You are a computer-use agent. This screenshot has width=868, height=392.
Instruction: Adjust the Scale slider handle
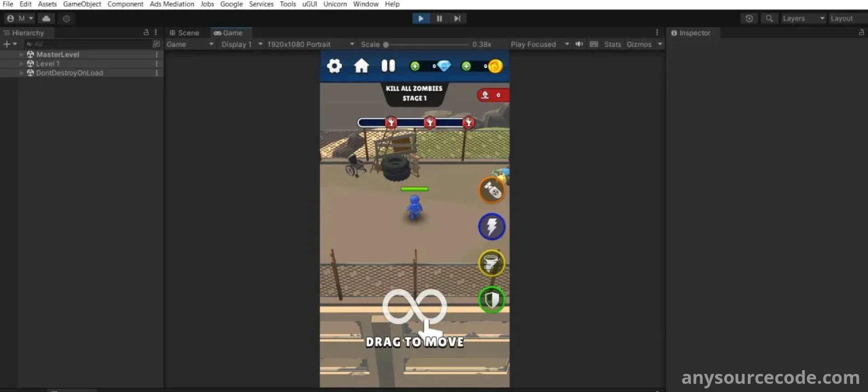click(386, 44)
